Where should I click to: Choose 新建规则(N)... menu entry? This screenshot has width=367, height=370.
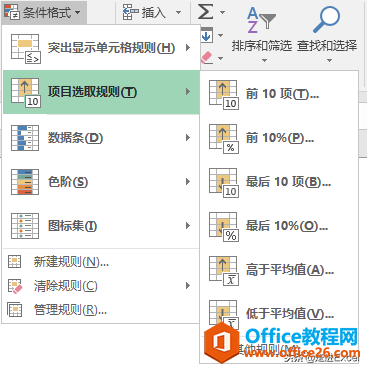click(x=101, y=262)
